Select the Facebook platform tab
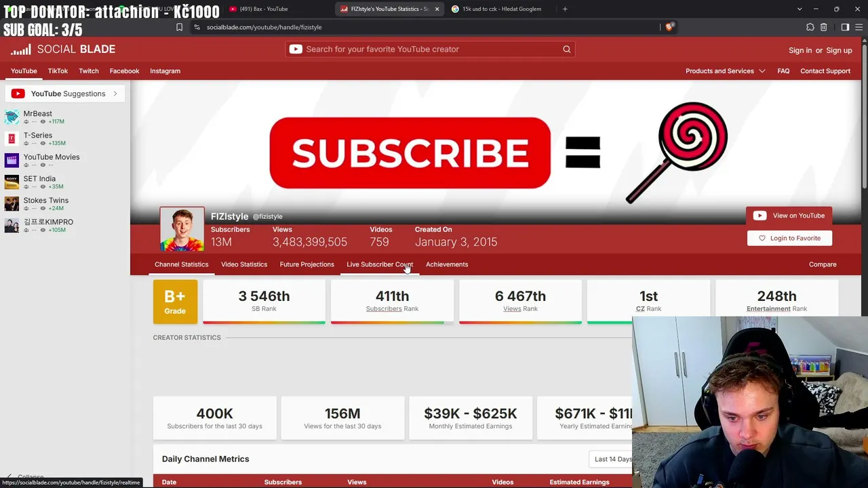The height and width of the screenshot is (488, 868). click(x=124, y=71)
